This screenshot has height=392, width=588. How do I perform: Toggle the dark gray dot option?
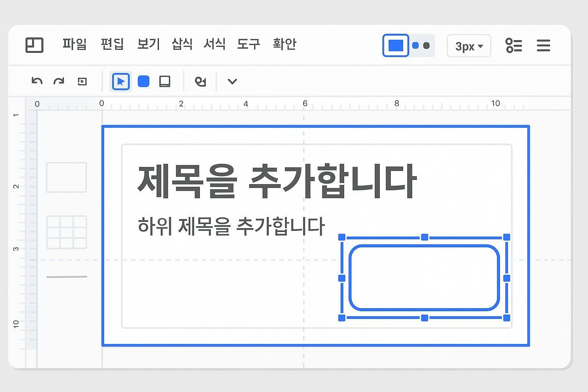click(x=426, y=46)
